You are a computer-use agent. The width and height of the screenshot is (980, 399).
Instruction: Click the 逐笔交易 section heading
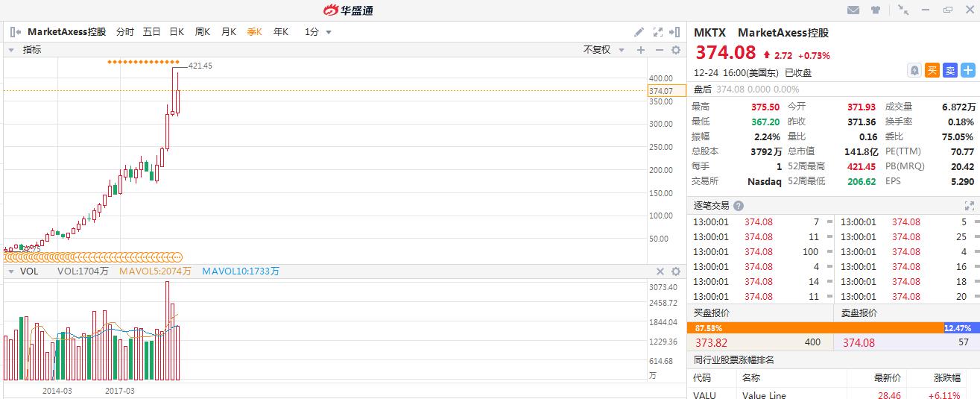pos(711,206)
